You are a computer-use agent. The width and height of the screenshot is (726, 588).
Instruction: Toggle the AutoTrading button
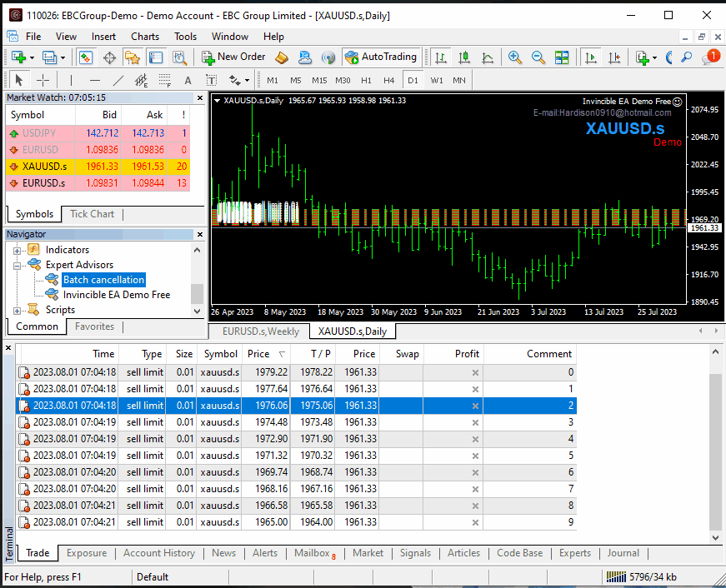coord(380,57)
